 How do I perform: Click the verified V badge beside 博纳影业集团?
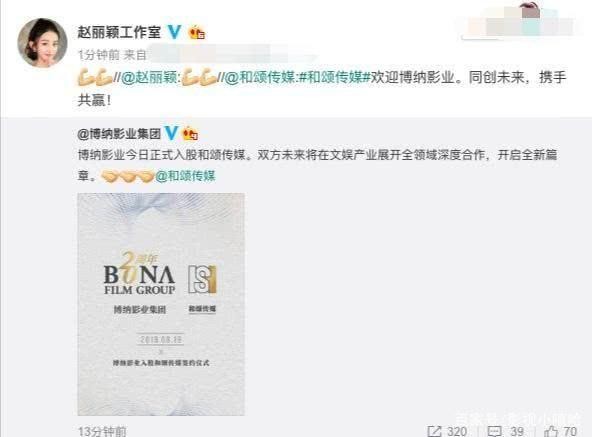171,133
